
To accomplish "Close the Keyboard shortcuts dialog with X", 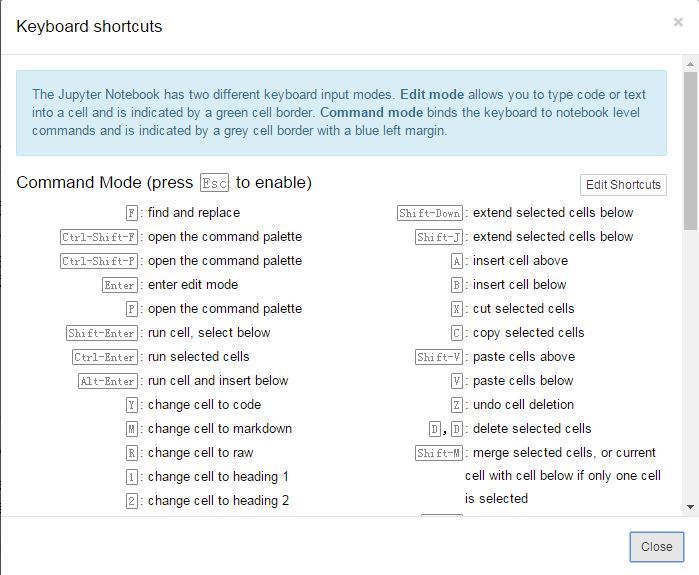I will 678,22.
